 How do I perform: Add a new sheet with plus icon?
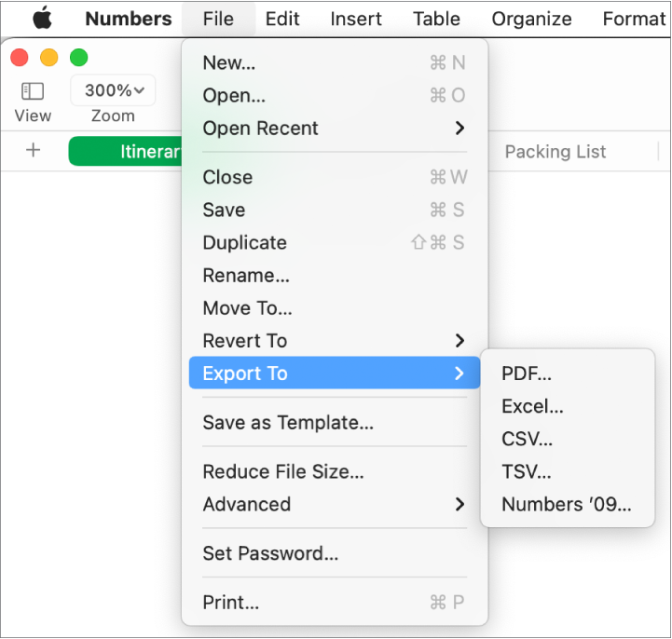pos(34,150)
